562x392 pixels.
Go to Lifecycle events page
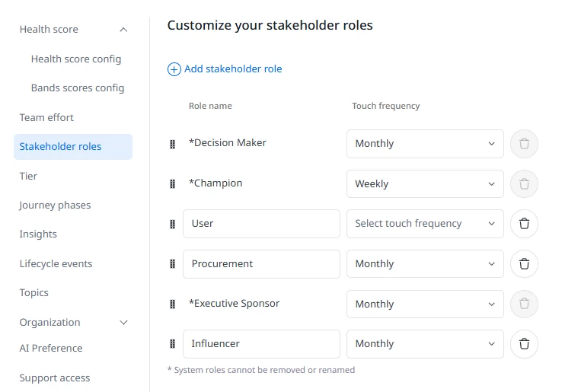tap(56, 263)
